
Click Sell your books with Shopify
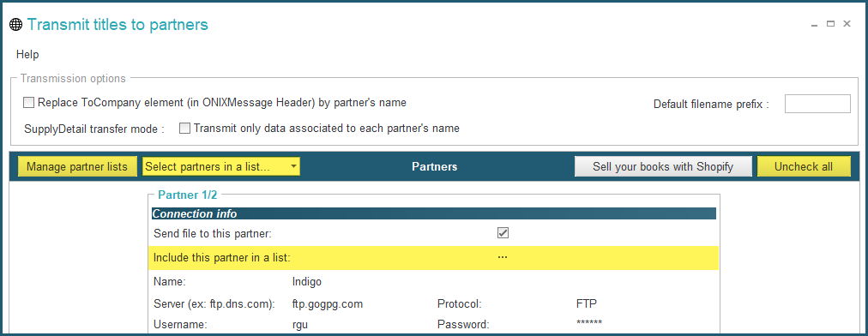tap(663, 166)
